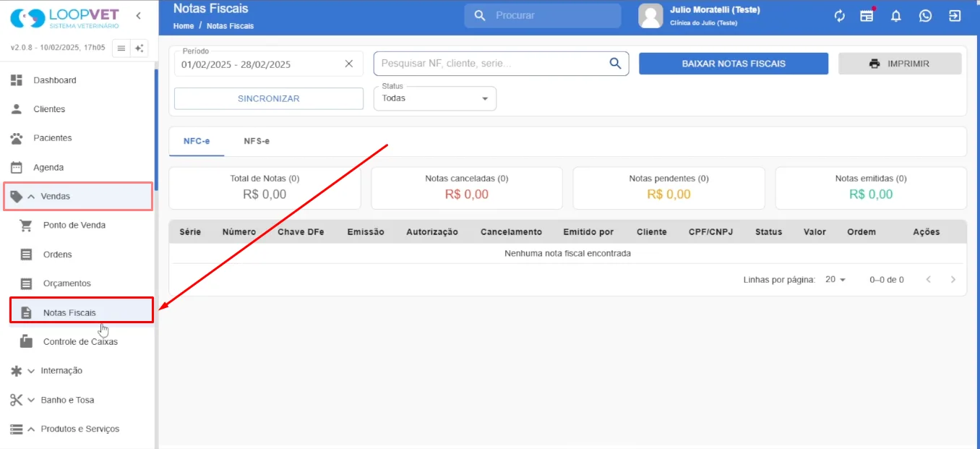980x449 pixels.
Task: Switch to NFC-e tab
Action: tap(197, 141)
